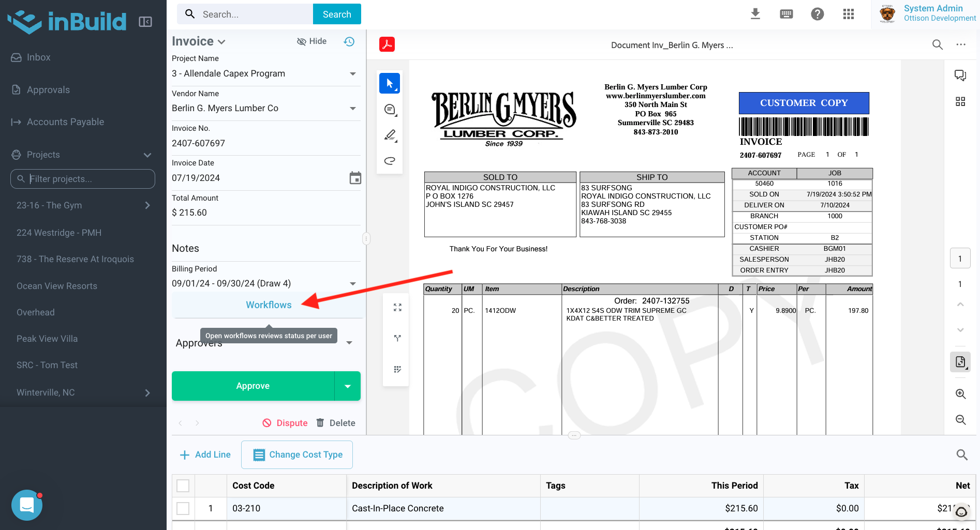Open the document comments panel
Viewport: 980px width, 530px height.
click(x=960, y=75)
